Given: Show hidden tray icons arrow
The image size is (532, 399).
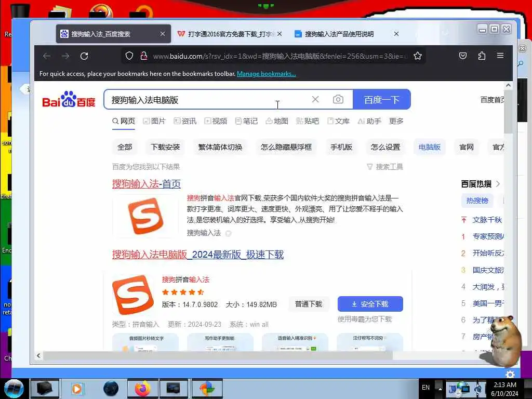Looking at the screenshot, I should [440, 388].
